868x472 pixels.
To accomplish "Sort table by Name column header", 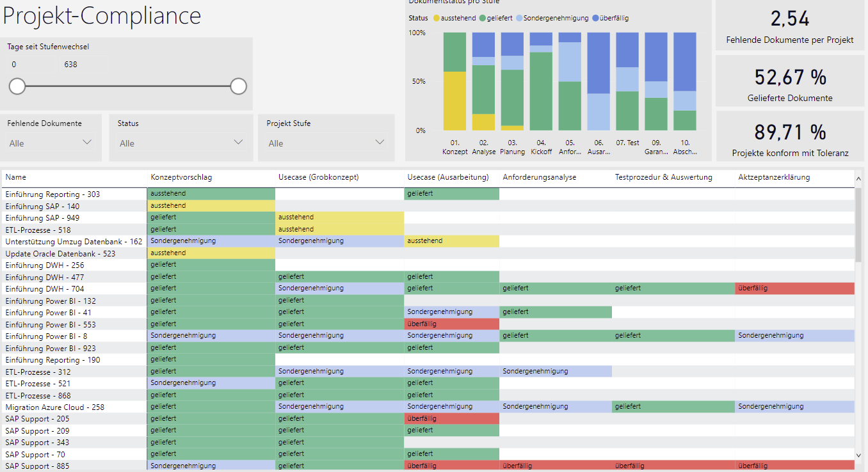I will point(16,177).
